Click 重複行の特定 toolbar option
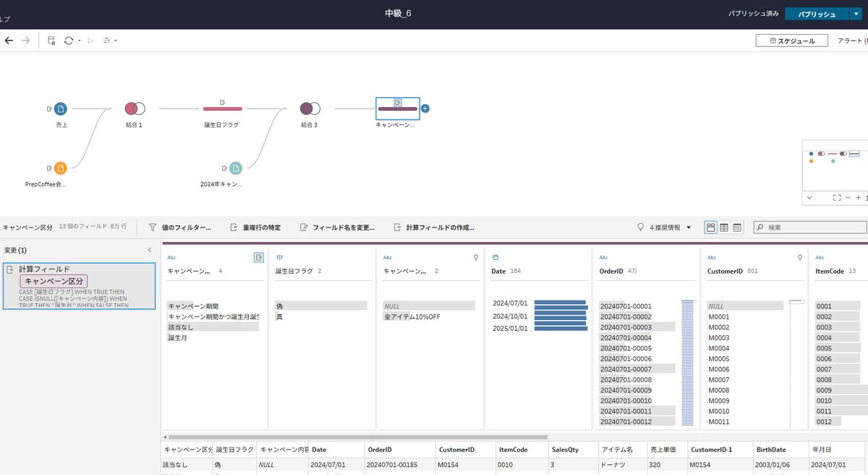The height and width of the screenshot is (475, 868). [255, 227]
